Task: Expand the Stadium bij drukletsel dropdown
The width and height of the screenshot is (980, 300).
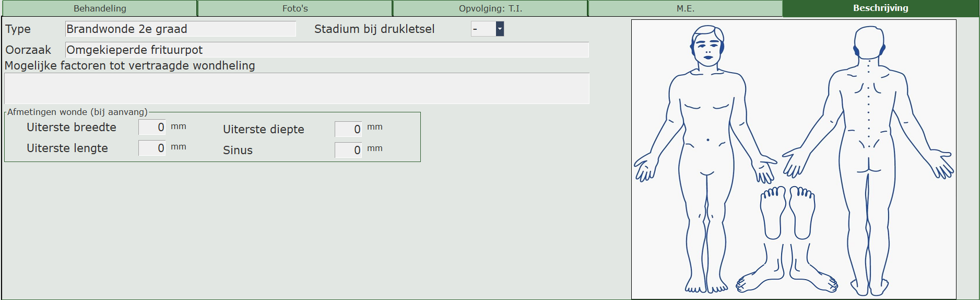Action: pyautogui.click(x=500, y=29)
